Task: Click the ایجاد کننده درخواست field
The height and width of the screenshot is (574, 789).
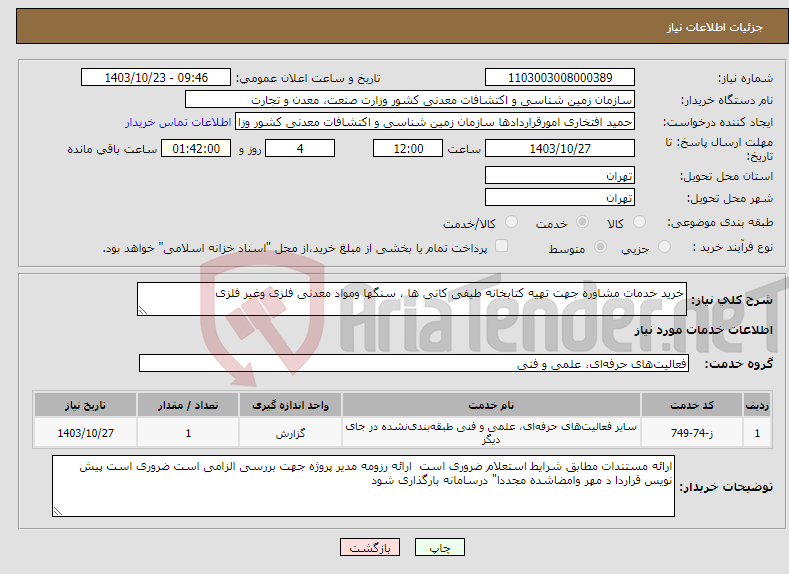Action: point(435,122)
